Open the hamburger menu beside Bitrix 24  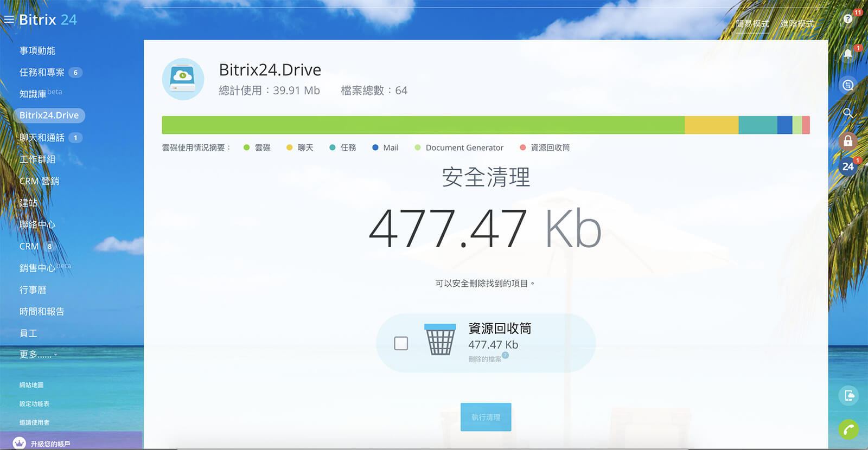[9, 20]
